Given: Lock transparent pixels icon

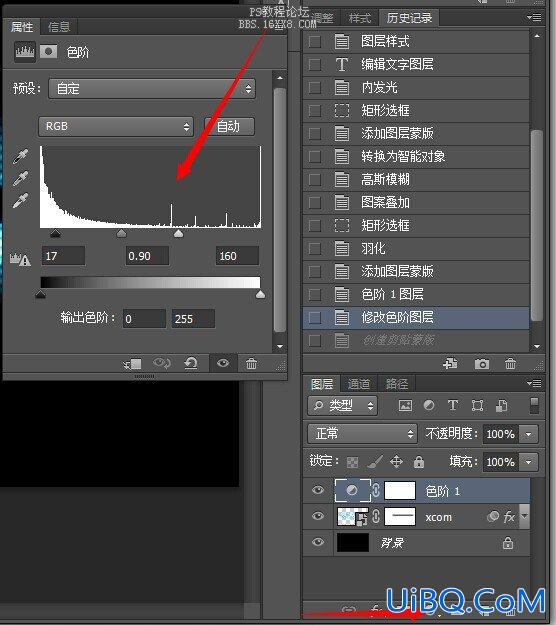Looking at the screenshot, I should (352, 462).
